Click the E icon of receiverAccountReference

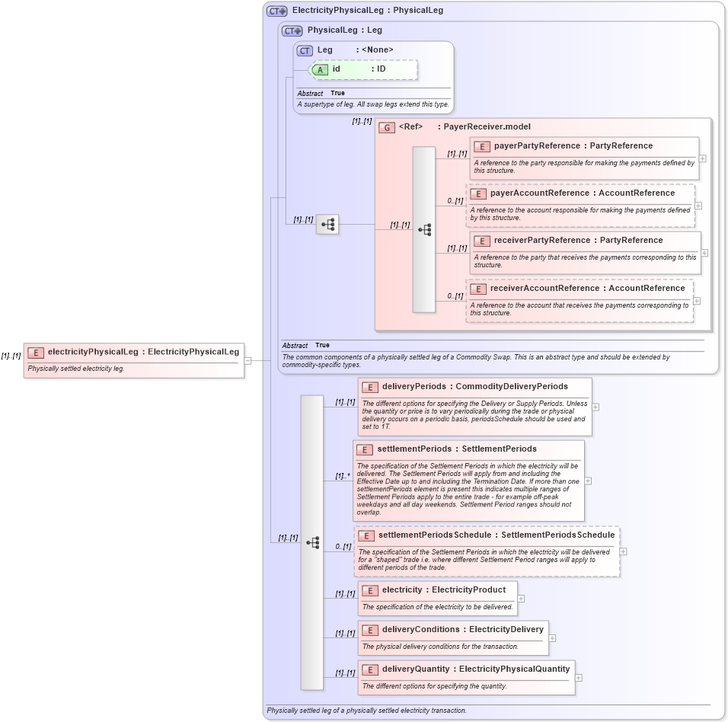pos(478,289)
